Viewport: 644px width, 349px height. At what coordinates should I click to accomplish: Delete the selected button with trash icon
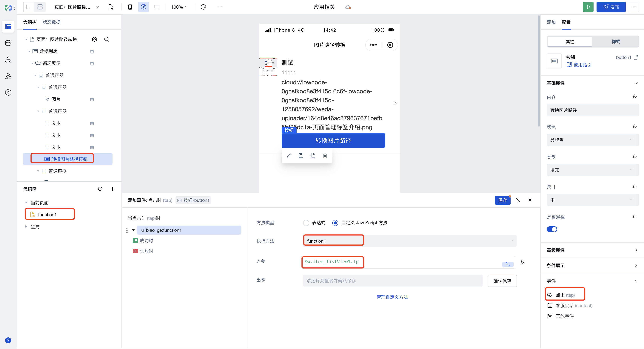(x=325, y=156)
